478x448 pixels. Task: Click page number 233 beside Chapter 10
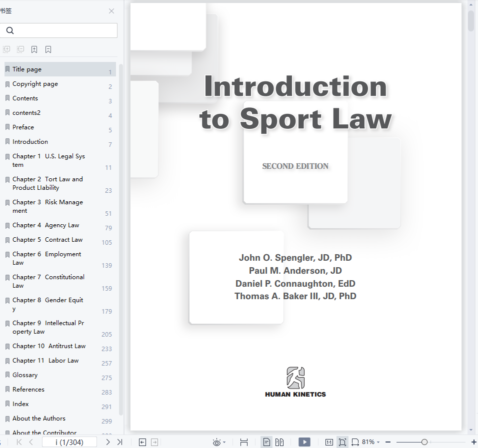coord(106,349)
